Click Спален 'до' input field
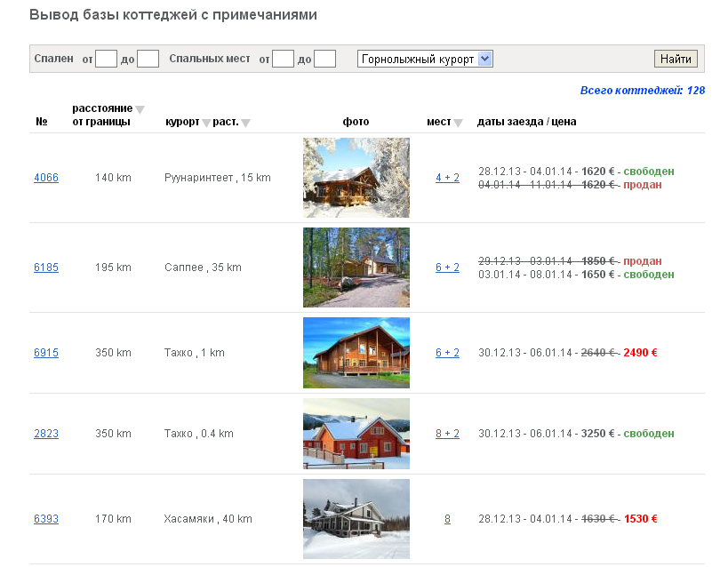The height and width of the screenshot is (567, 728). [148, 59]
